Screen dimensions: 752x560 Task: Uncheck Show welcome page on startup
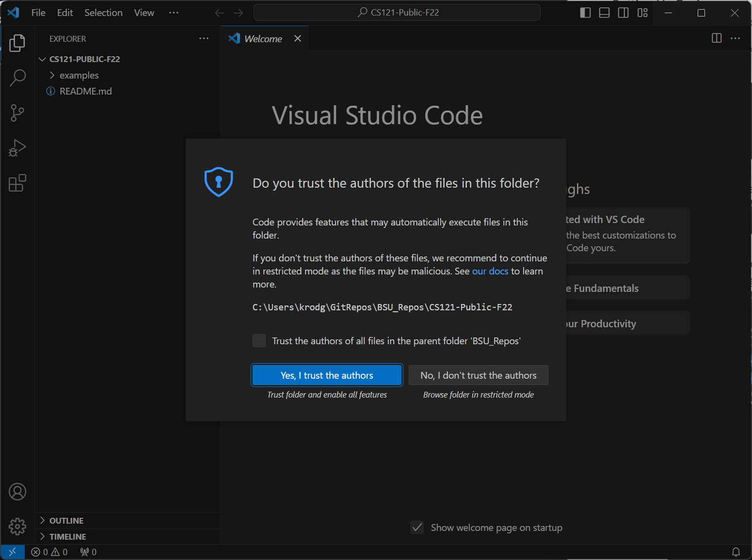click(x=417, y=528)
